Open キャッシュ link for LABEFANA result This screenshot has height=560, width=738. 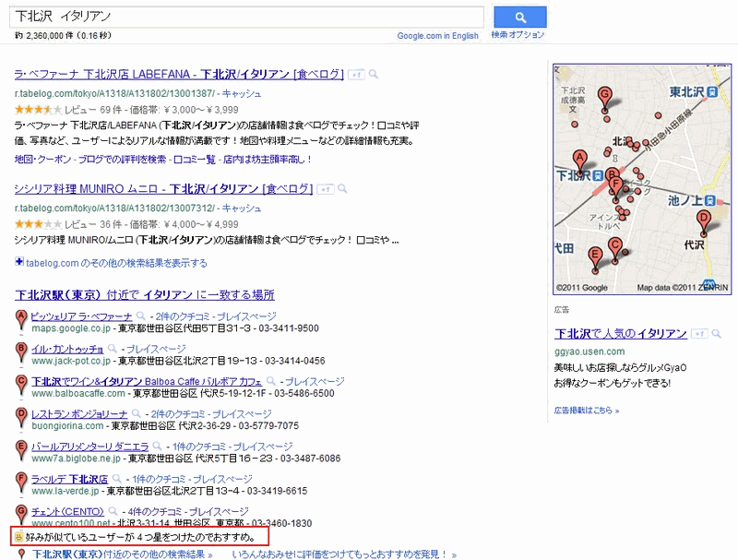tap(242, 94)
